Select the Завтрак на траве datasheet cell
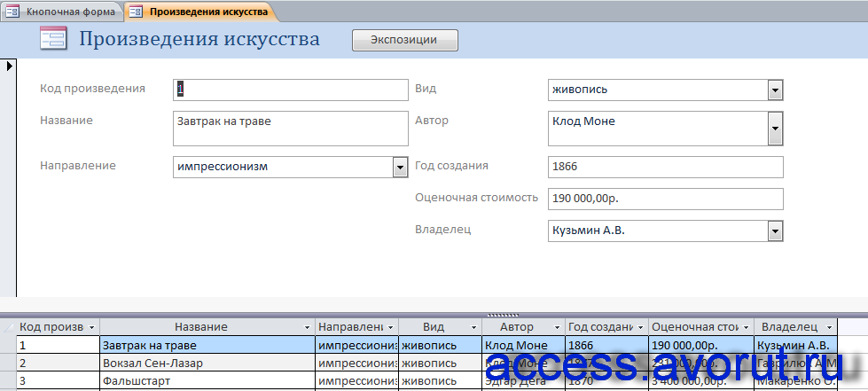 point(207,346)
